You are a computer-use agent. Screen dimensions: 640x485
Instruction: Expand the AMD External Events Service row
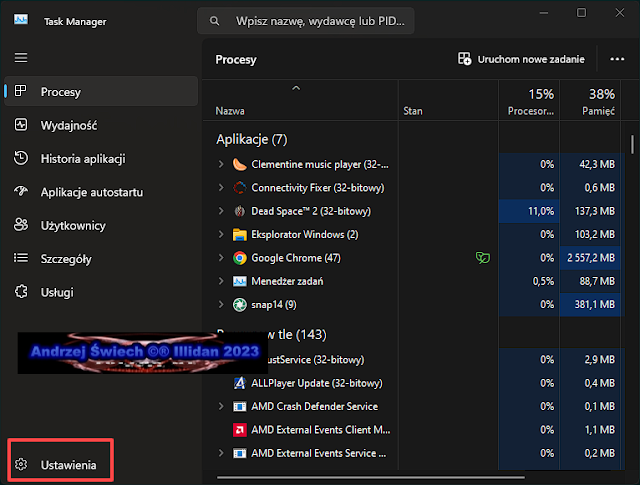(x=221, y=453)
